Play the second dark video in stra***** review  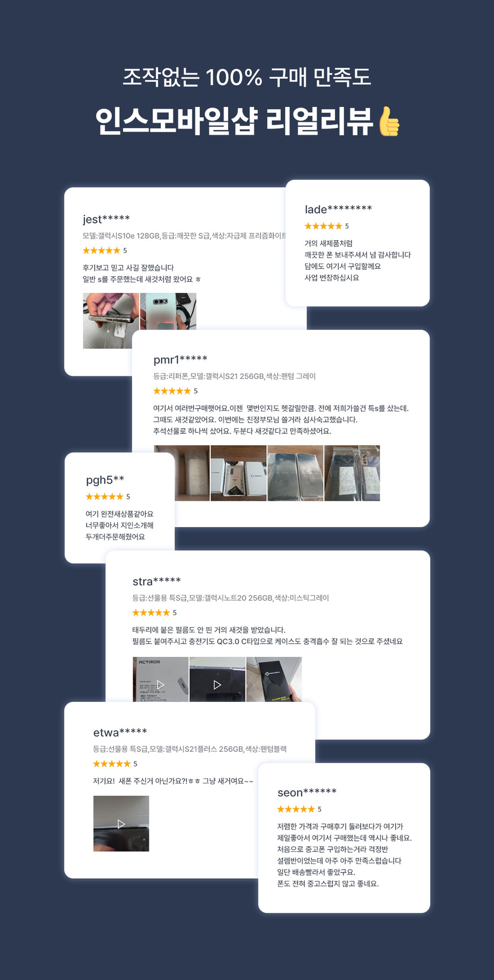pos(217,680)
